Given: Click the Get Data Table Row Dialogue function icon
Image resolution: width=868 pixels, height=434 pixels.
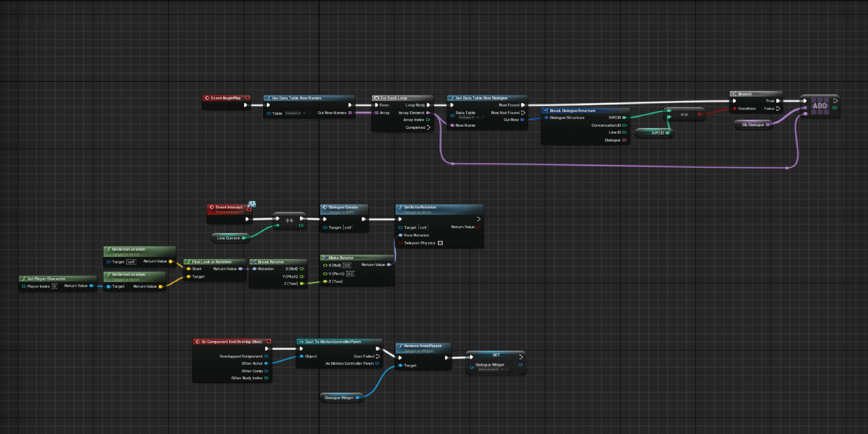Looking at the screenshot, I should (452, 98).
